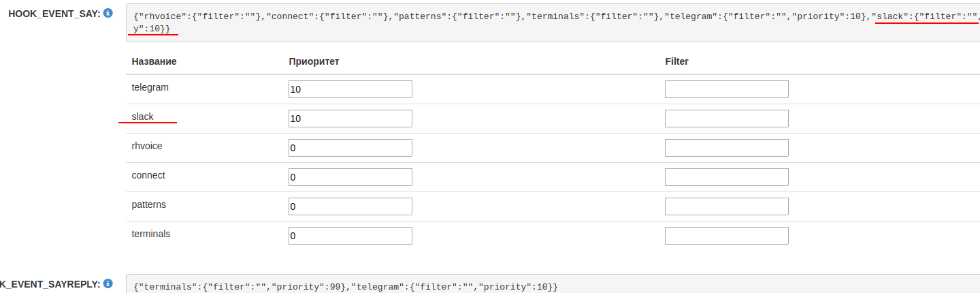The image size is (980, 293).
Task: Edit the slack priority field
Action: click(350, 119)
